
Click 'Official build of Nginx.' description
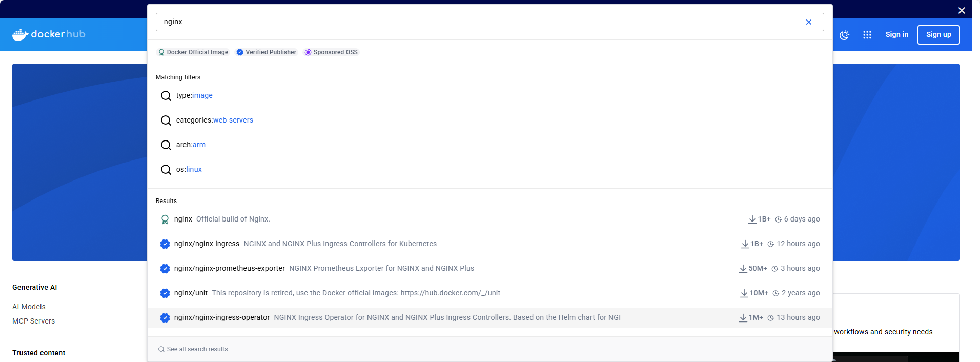233,219
